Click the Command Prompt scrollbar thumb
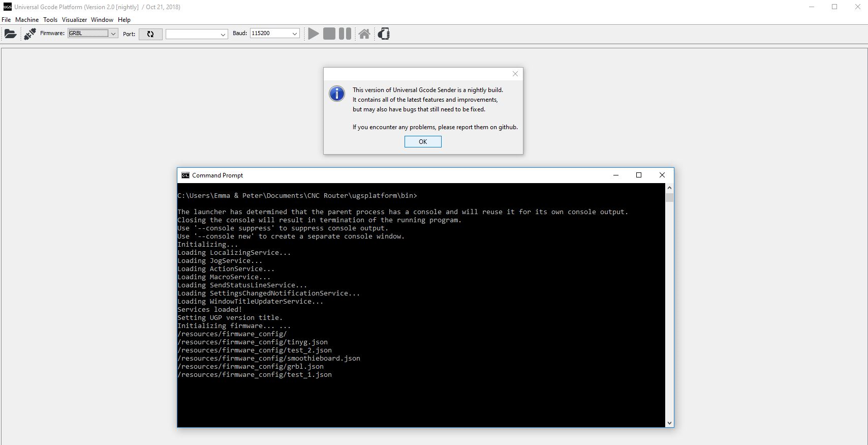Screen dimensions: 868x445 pyautogui.click(x=669, y=197)
